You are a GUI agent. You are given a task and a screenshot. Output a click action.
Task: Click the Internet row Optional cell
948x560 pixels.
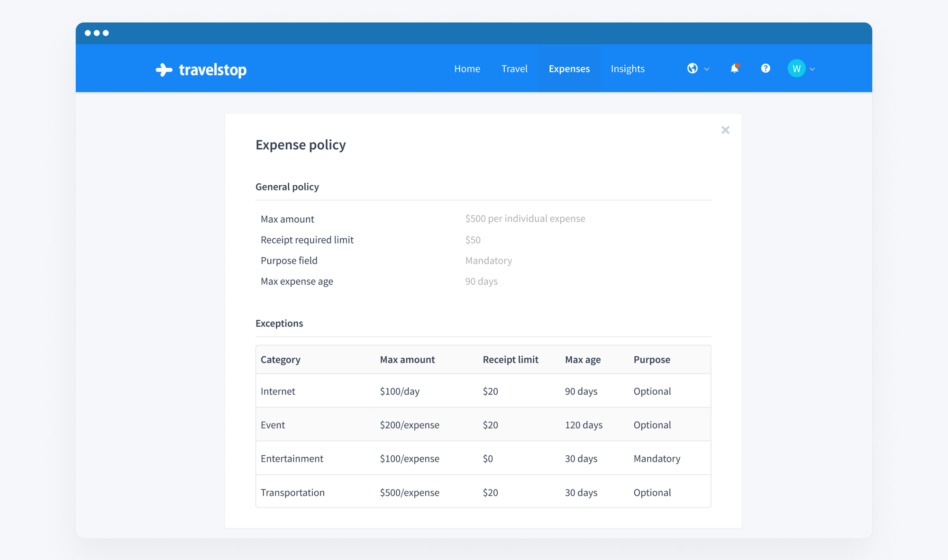tap(652, 391)
